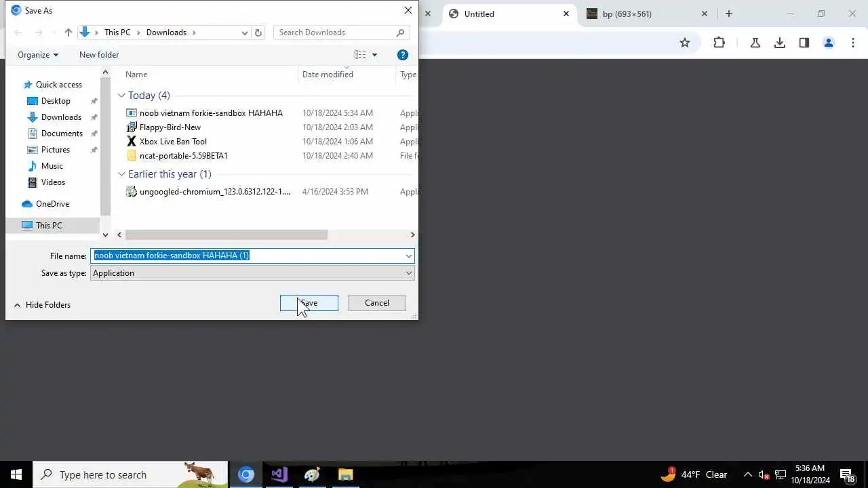
Task: Select OneDrive in the navigation pane
Action: 52,204
